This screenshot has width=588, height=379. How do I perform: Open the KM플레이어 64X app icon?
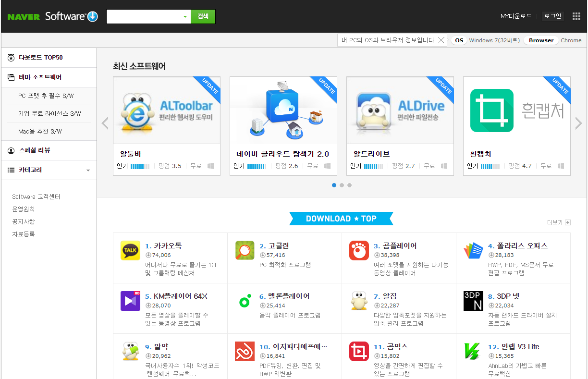click(130, 301)
